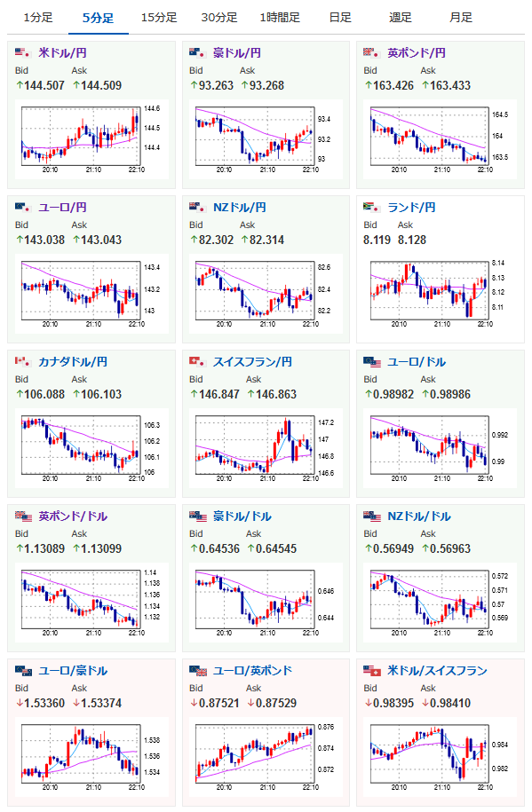The width and height of the screenshot is (532, 812).
Task: Open the 英ポンド/ドル pair link
Action: [x=73, y=516]
